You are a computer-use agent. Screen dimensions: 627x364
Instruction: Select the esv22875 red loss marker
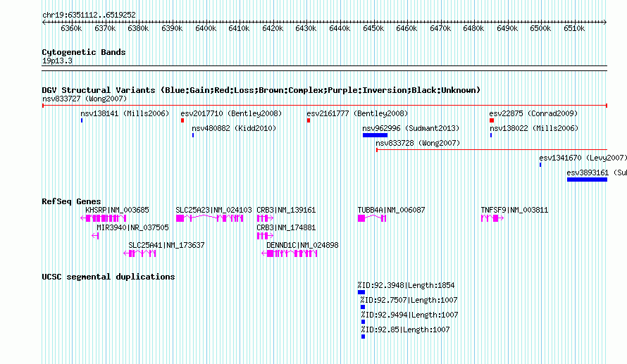[492, 120]
